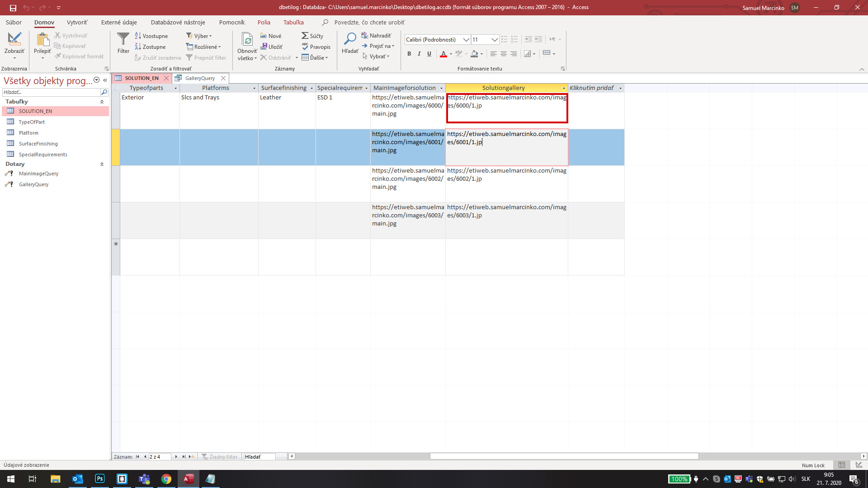
Task: Collapse the Dotazy group
Action: [102, 164]
